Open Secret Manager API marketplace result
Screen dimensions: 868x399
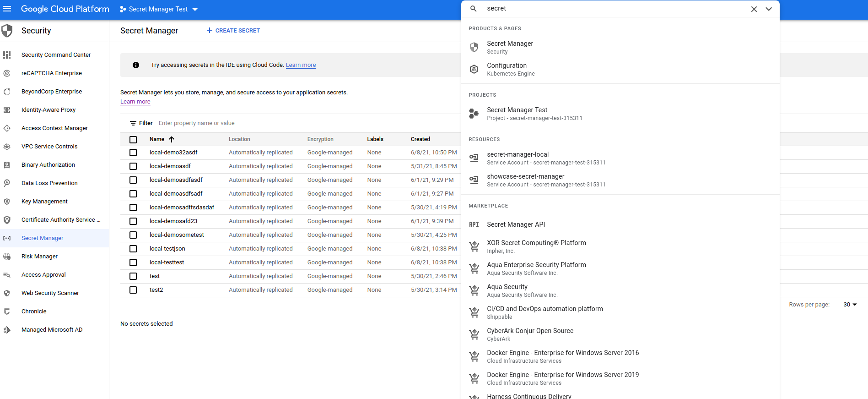[x=620, y=224]
